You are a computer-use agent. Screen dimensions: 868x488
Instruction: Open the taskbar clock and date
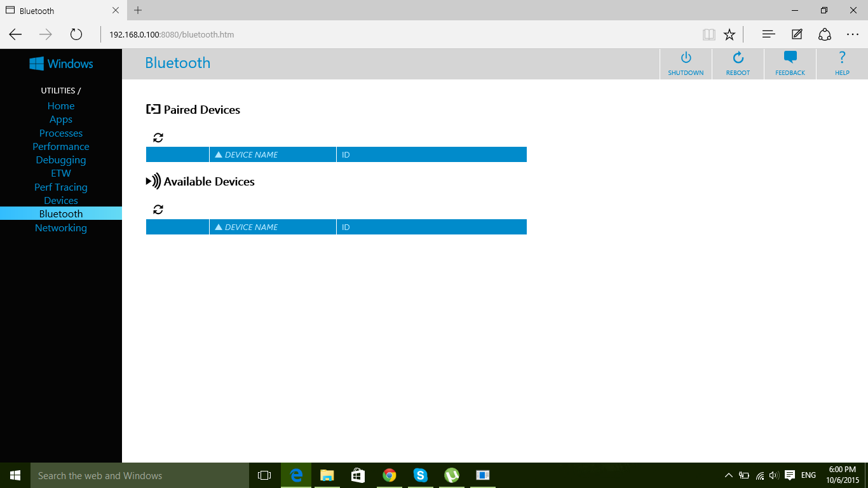843,475
